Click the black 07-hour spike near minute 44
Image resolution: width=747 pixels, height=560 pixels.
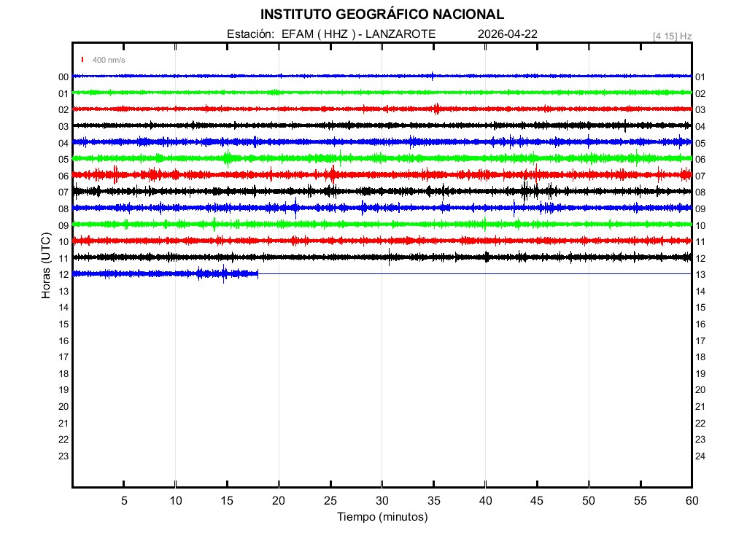click(525, 191)
